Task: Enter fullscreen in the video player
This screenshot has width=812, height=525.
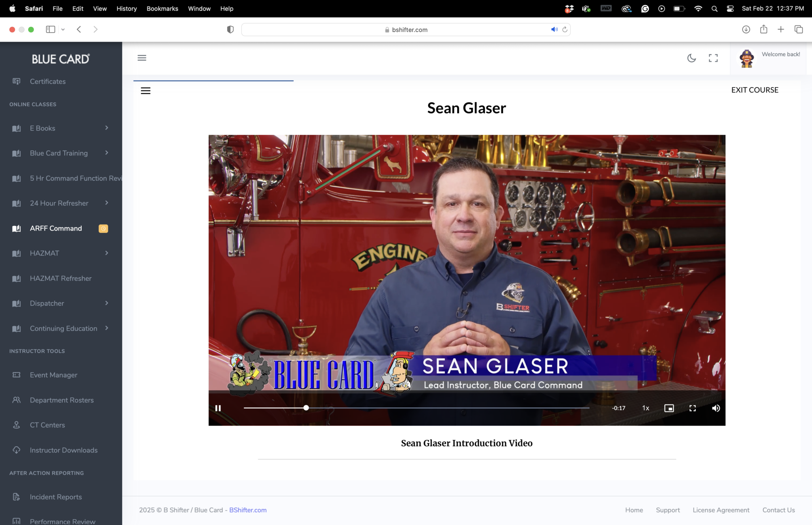Action: coord(693,408)
